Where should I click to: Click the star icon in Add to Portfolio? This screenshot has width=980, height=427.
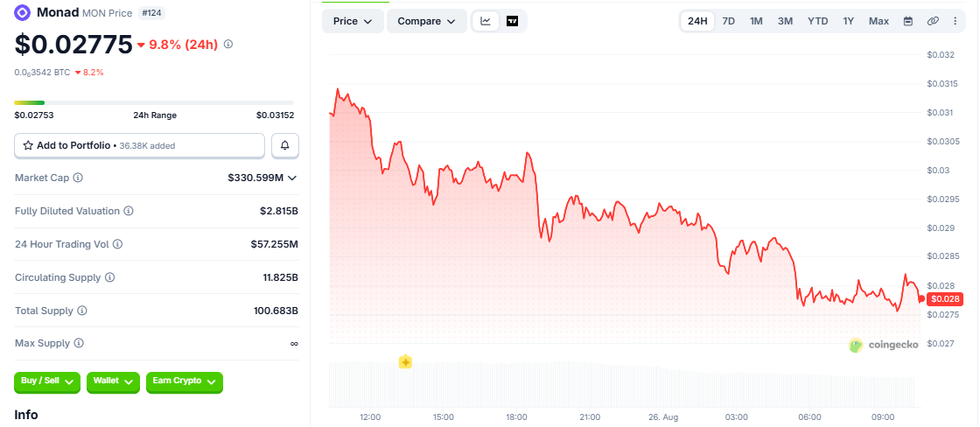[28, 145]
